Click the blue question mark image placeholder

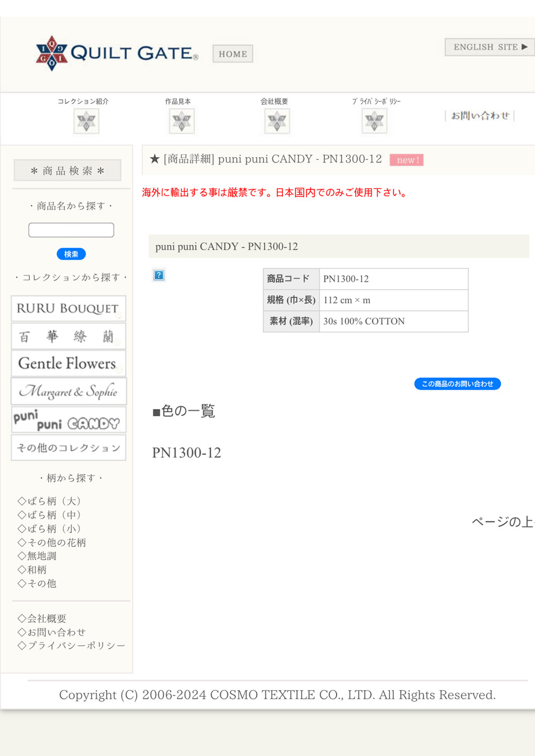(x=159, y=275)
